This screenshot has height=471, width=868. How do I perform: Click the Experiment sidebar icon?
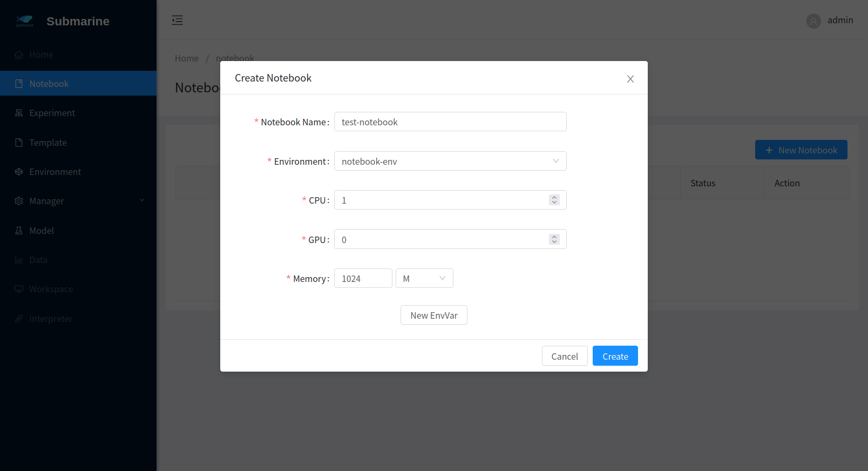tap(19, 113)
